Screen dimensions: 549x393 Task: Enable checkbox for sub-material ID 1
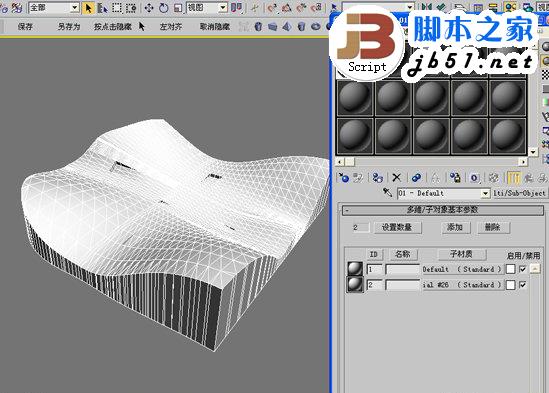tap(523, 269)
